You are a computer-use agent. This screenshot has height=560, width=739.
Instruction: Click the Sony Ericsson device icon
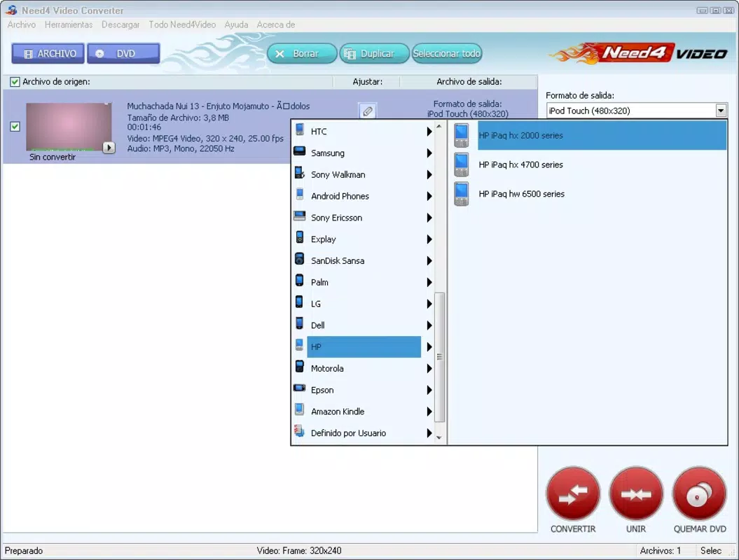(300, 217)
